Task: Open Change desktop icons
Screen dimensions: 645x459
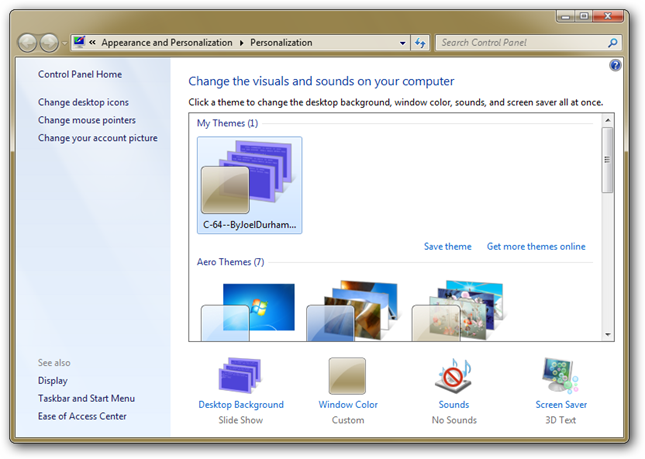Action: [x=84, y=102]
